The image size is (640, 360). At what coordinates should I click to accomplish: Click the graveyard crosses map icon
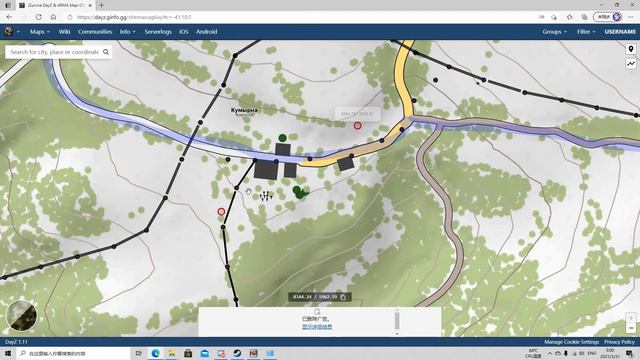click(x=266, y=196)
